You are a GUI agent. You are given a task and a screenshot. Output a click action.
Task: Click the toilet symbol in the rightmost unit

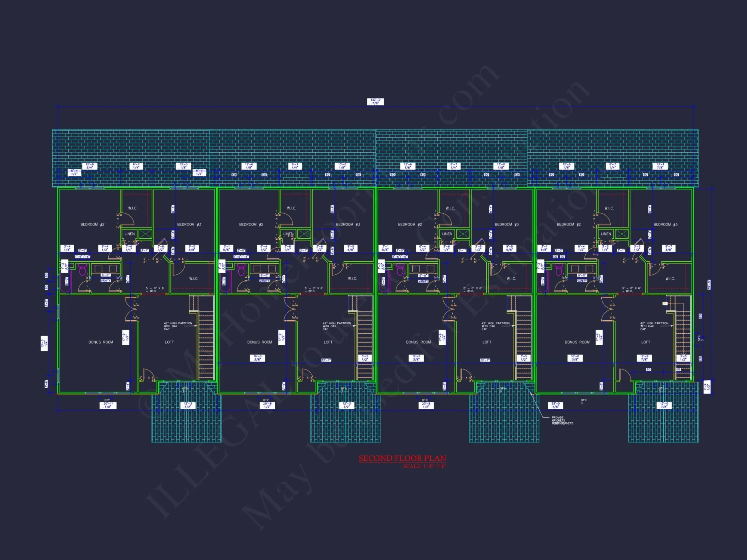click(x=559, y=269)
